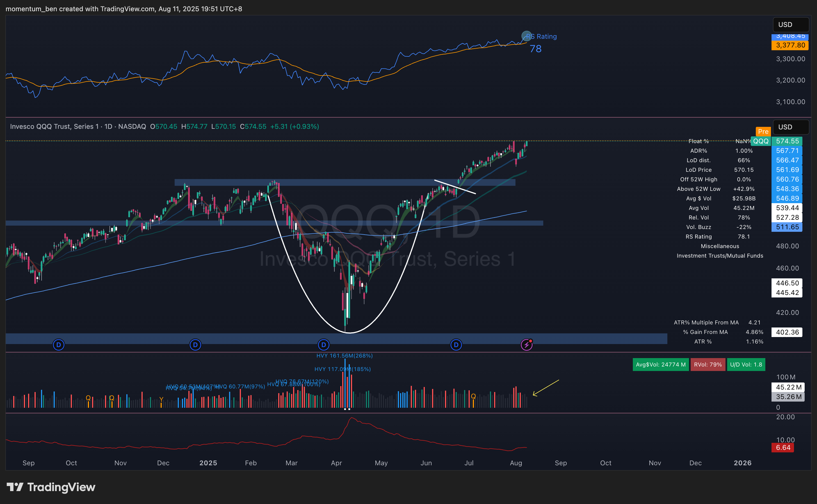Click the circle marker on RS Rating line
The height and width of the screenshot is (504, 817).
(526, 36)
